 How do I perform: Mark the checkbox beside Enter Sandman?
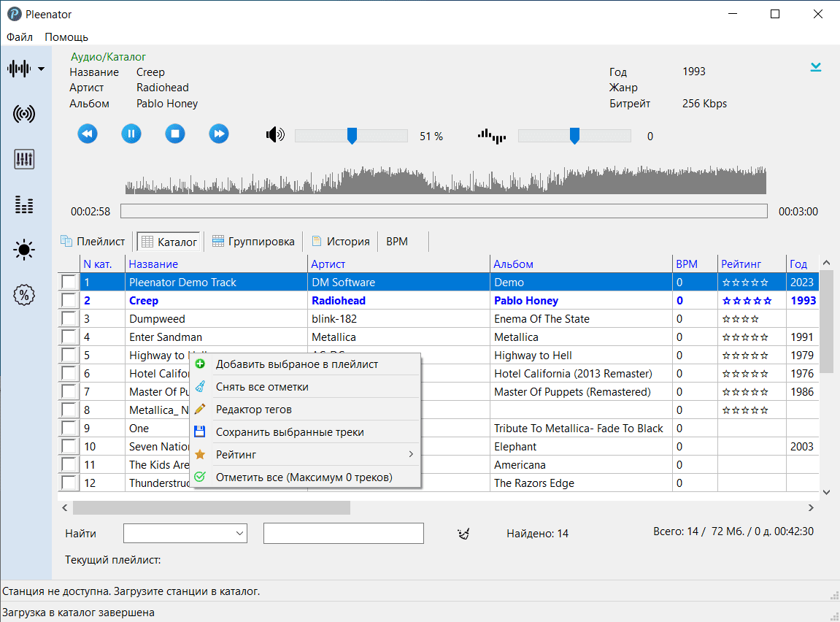tap(68, 337)
